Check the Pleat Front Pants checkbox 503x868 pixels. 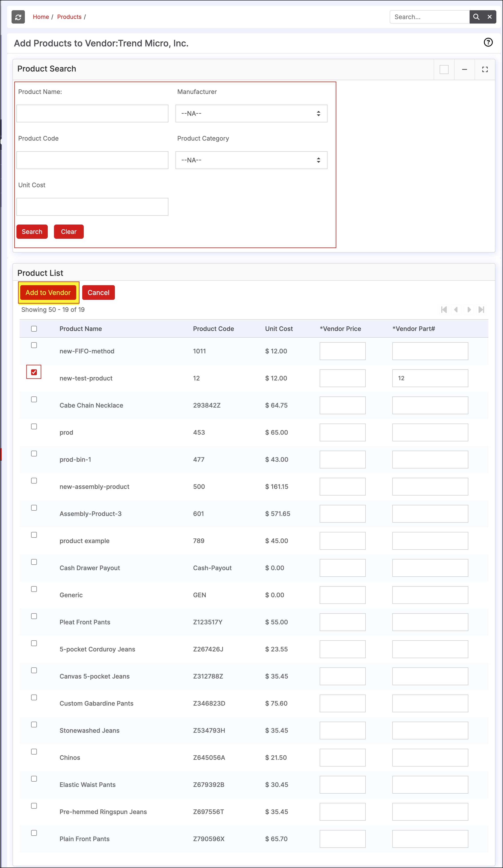pyautogui.click(x=34, y=616)
